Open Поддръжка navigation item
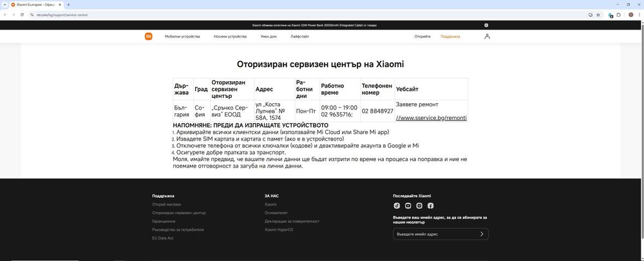The height and width of the screenshot is (261, 644). point(450,37)
